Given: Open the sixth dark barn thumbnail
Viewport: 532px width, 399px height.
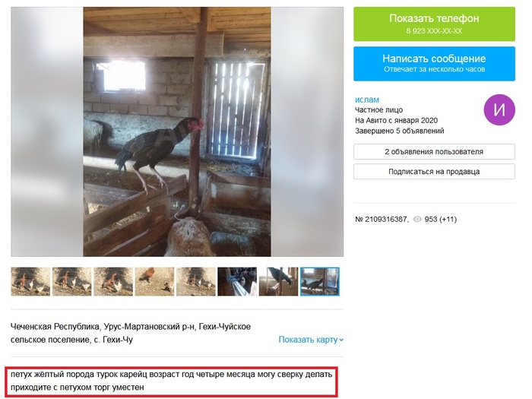Looking at the screenshot, I should [237, 282].
